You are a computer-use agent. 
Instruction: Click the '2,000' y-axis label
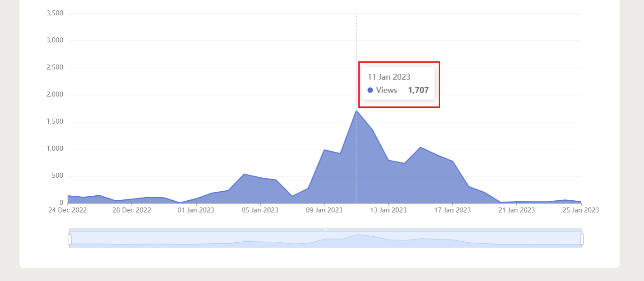point(55,95)
